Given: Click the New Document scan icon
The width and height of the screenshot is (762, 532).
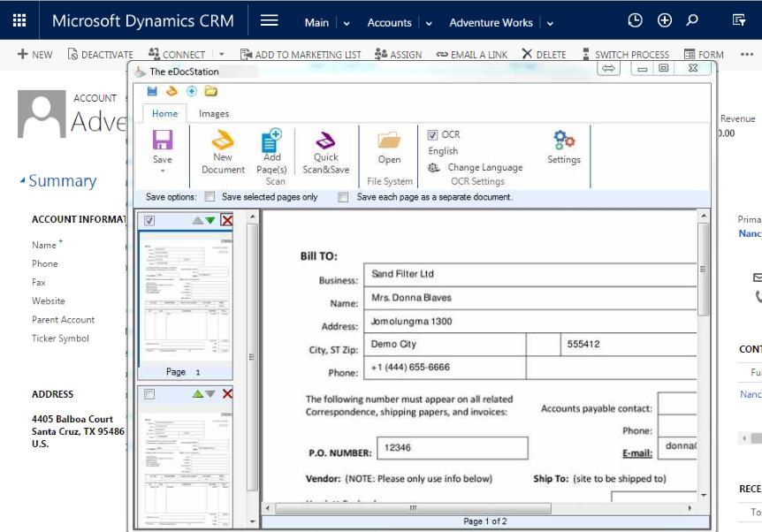Looking at the screenshot, I should (x=223, y=141).
